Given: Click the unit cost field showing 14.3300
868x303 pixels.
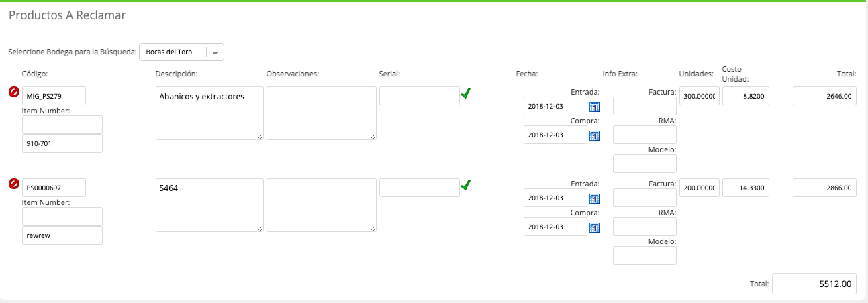Looking at the screenshot, I should click(x=746, y=188).
